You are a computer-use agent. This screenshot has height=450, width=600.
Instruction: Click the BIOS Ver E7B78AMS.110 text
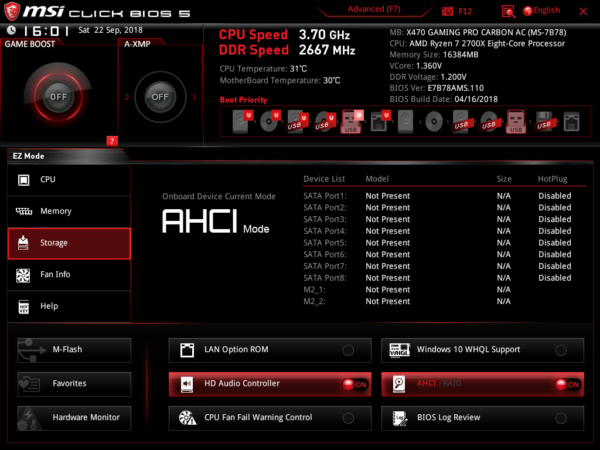point(437,88)
